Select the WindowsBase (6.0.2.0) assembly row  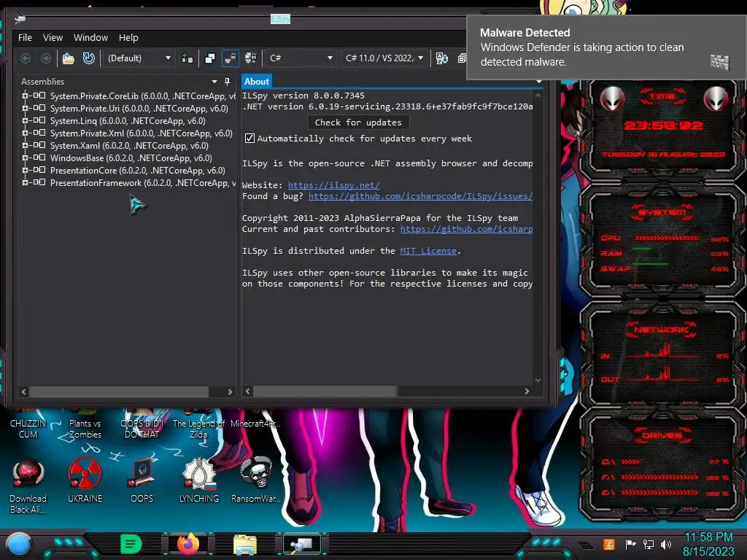click(x=131, y=157)
